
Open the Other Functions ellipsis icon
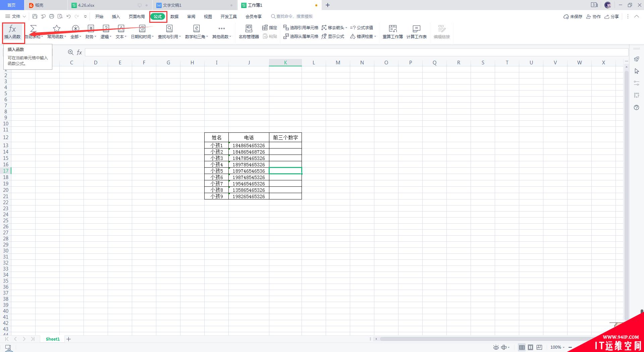222,28
